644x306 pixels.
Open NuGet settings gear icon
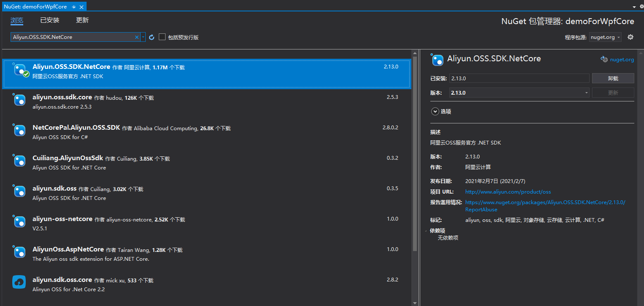(630, 37)
